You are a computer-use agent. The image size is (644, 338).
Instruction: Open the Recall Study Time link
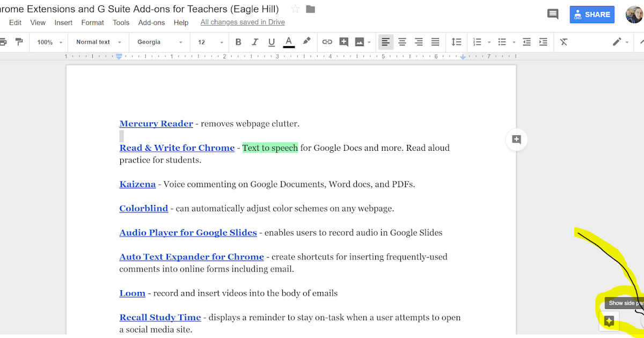pos(160,318)
